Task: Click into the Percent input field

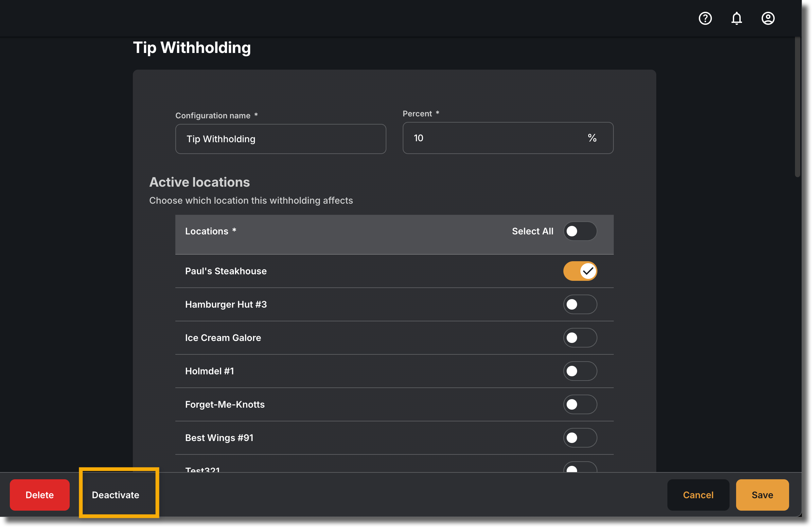Action: coord(508,138)
